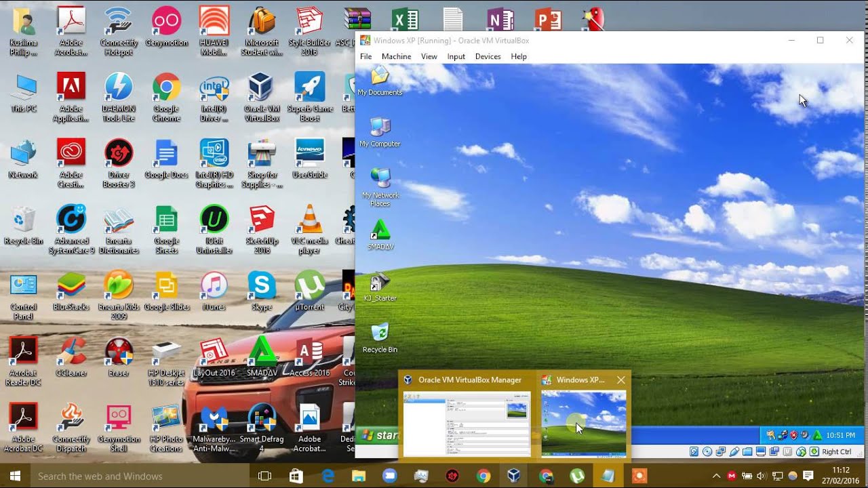Open the host Windows 10 Recycle Bin
This screenshot has width=868, height=488.
point(24,225)
